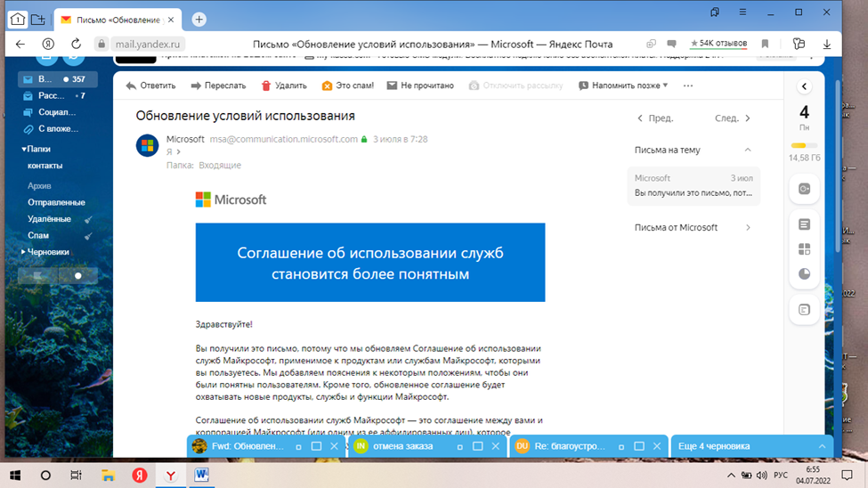
Task: Go to the previous message Пред.
Action: 655,118
